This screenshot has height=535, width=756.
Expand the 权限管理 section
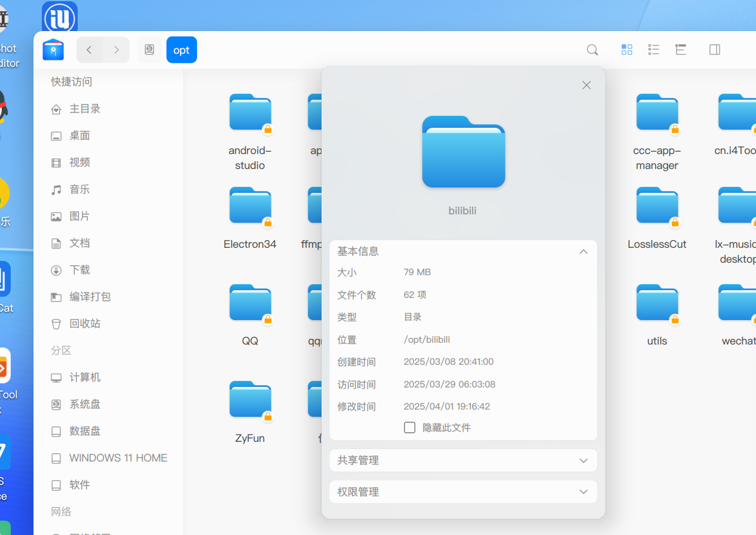point(463,492)
